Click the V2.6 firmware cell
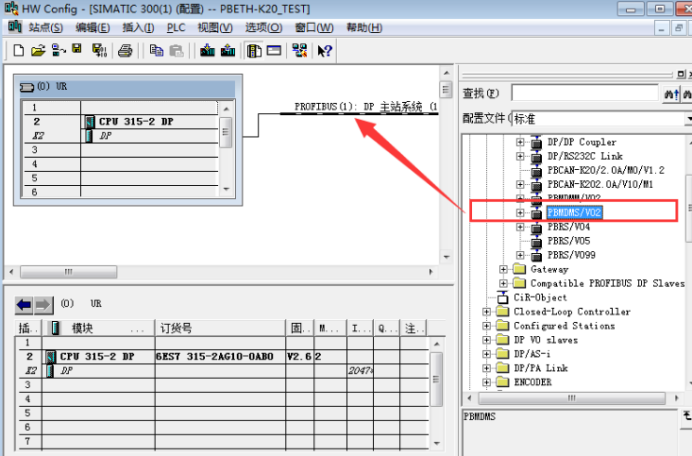 tap(299, 356)
